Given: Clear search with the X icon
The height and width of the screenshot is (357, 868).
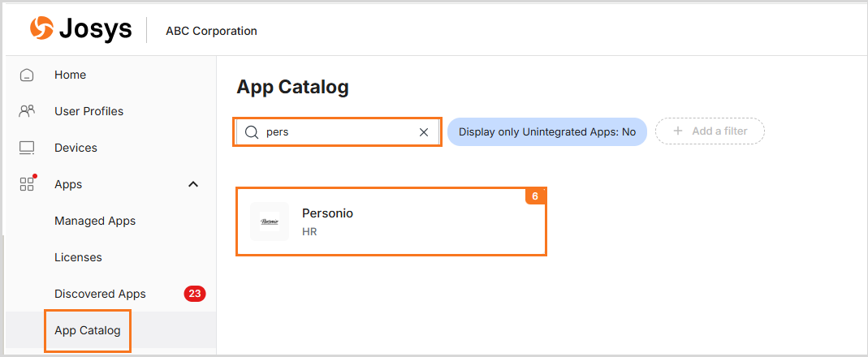Looking at the screenshot, I should click(x=424, y=131).
